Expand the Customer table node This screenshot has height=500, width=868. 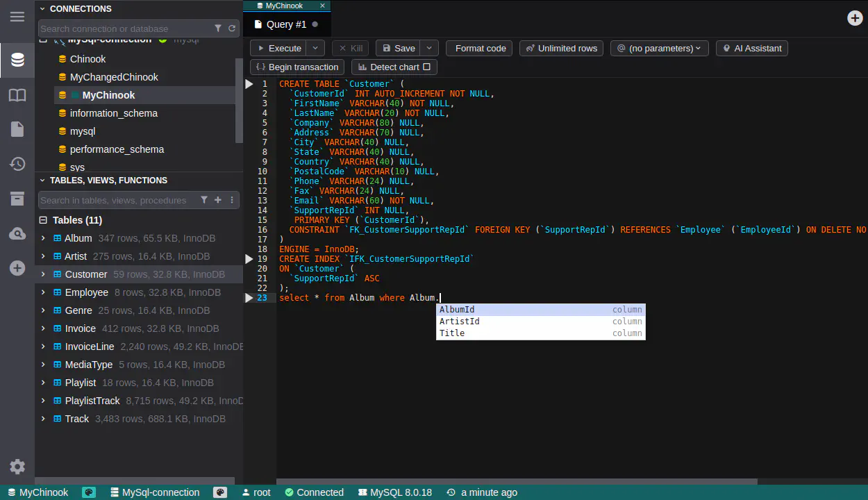click(43, 274)
